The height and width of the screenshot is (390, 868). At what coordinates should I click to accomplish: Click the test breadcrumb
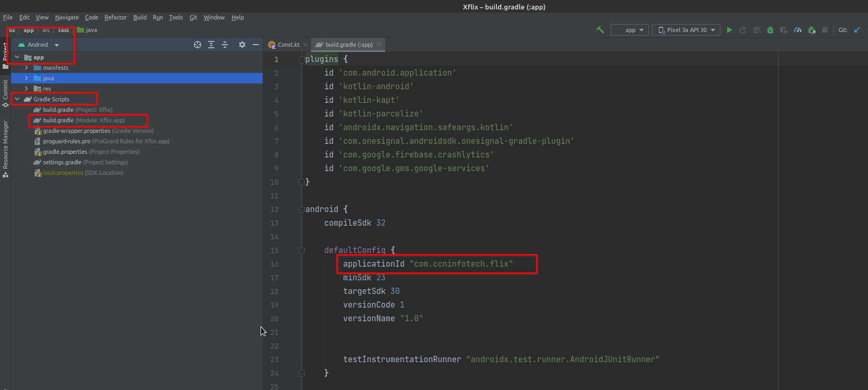point(64,30)
